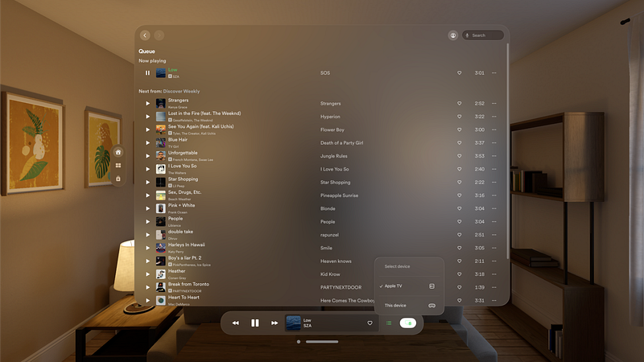
Task: Select Apple TV as playback device
Action: pos(408,286)
